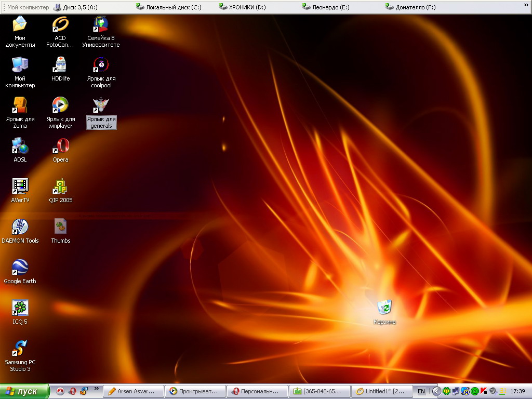Open Диск 3,5 (A:) from the top toolbar
This screenshot has height=399, width=532.
click(76, 7)
